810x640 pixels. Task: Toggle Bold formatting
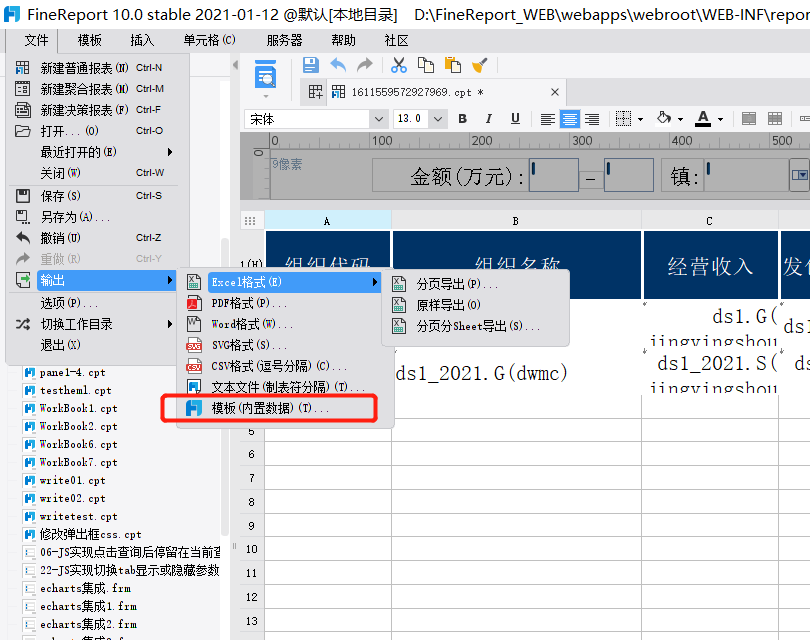463,119
